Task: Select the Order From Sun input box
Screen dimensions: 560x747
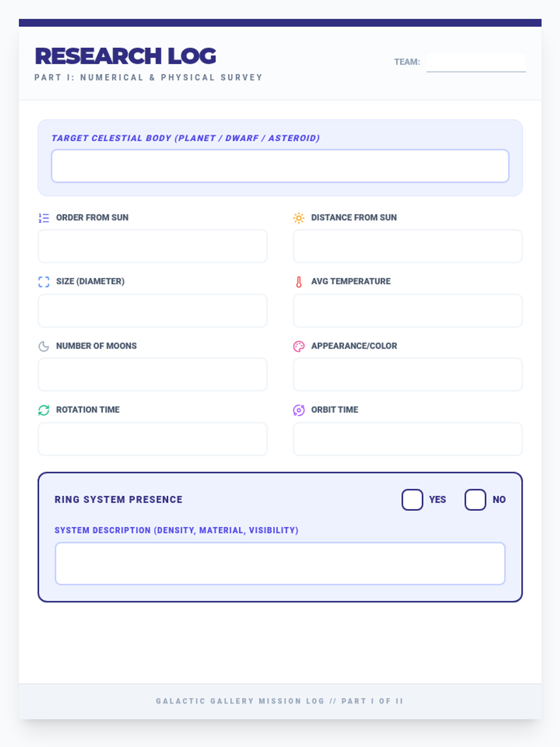Action: tap(153, 246)
